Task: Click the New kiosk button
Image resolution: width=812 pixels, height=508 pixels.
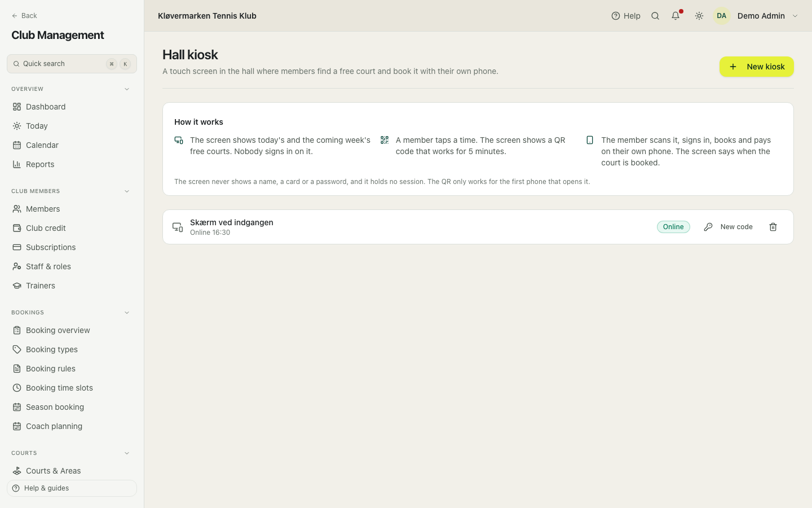Action: coord(756,67)
